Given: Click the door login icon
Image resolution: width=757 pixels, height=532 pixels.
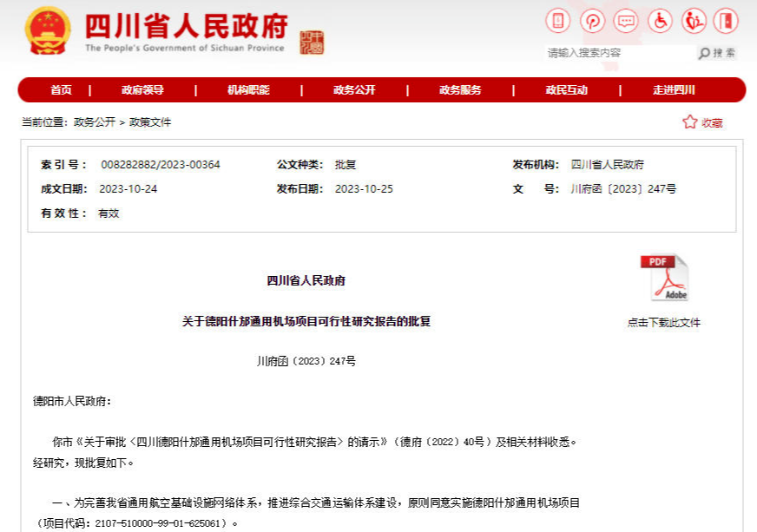Looking at the screenshot, I should 726,21.
